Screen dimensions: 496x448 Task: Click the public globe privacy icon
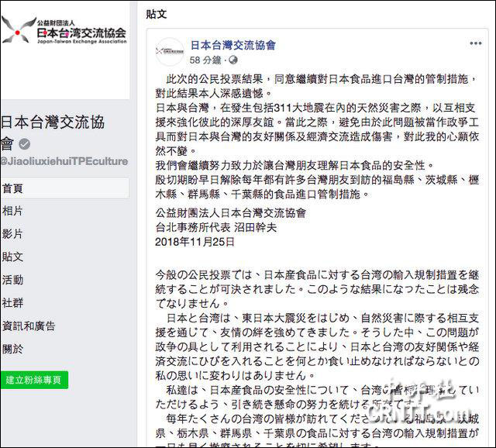[x=233, y=60]
